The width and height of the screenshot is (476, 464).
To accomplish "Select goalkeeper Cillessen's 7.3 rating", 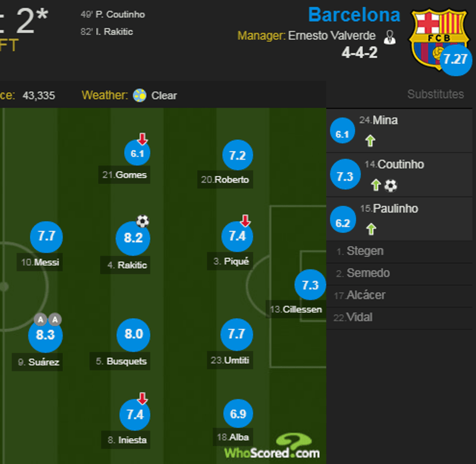I will (310, 285).
